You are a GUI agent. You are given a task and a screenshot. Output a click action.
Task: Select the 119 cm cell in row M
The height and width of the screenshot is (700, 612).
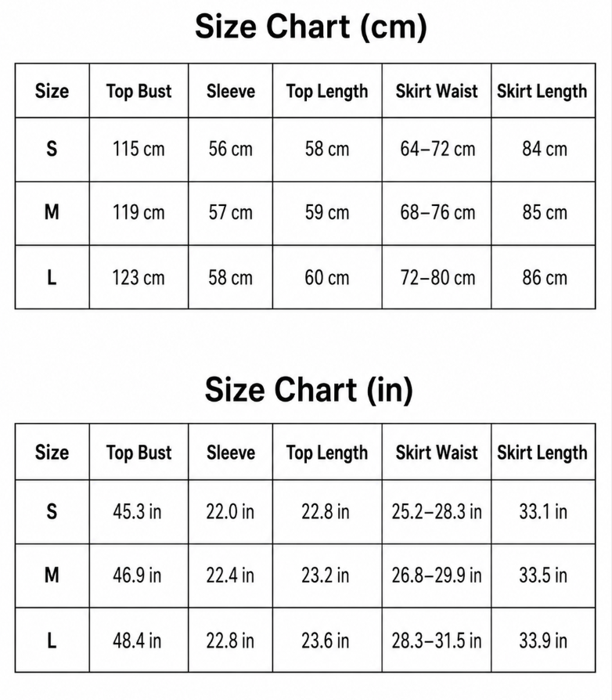[x=139, y=212]
